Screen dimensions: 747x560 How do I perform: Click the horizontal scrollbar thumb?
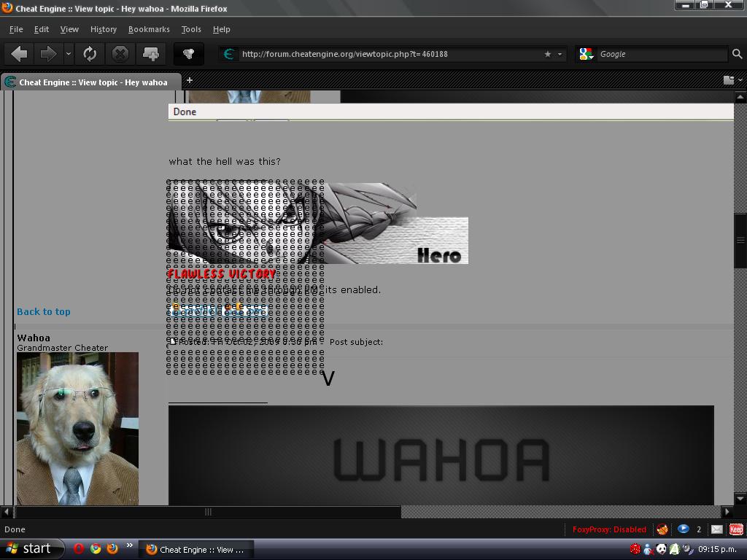208,512
